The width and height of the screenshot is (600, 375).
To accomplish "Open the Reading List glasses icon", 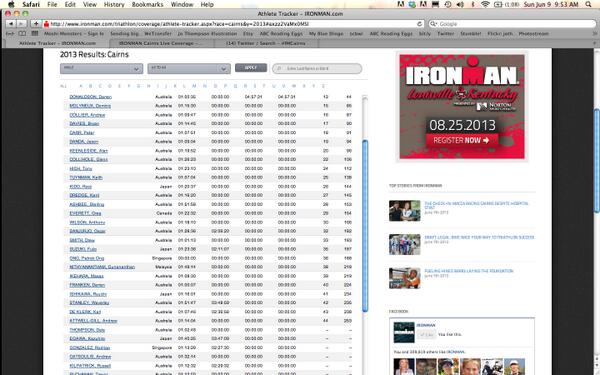I will [10, 34].
